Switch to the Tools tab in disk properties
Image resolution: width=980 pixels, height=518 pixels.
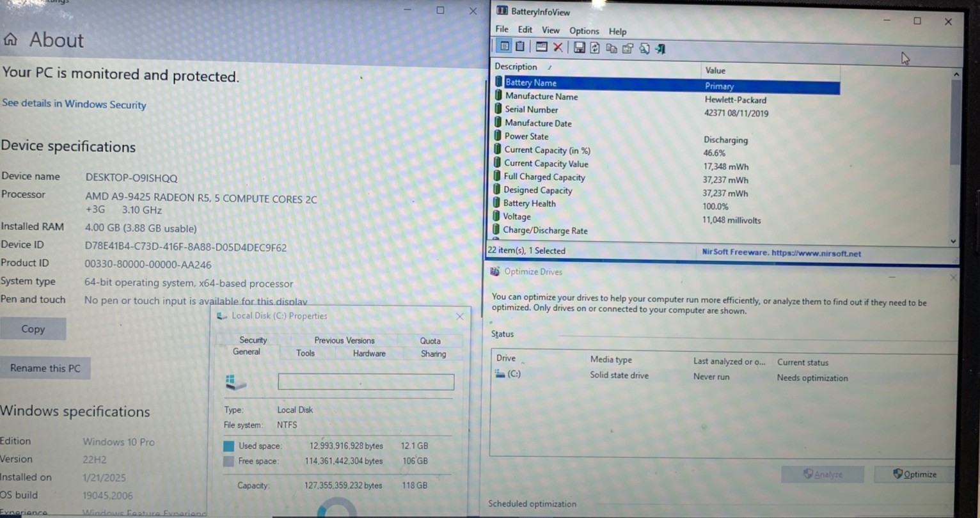click(x=305, y=353)
